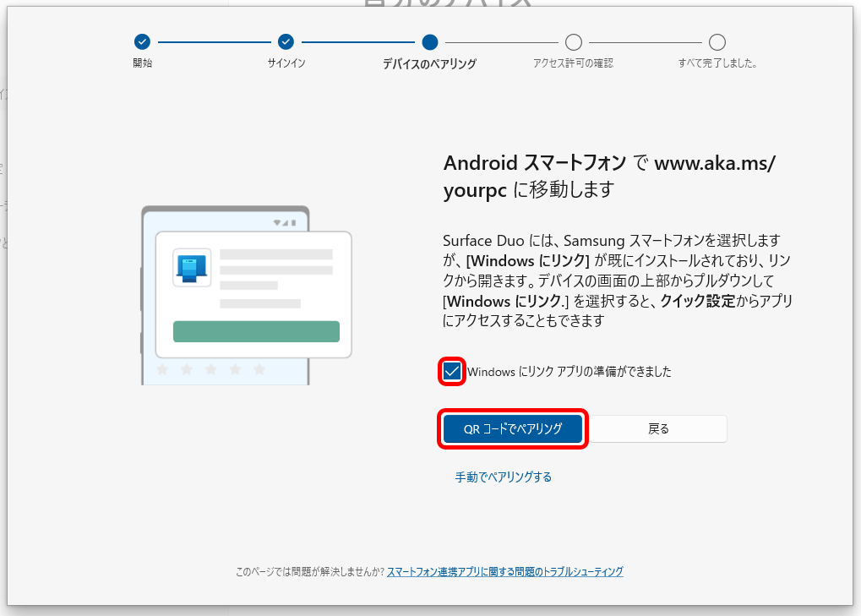Image resolution: width=861 pixels, height=616 pixels.
Task: Click the empty すべて完了しました step circle
Action: tap(717, 41)
